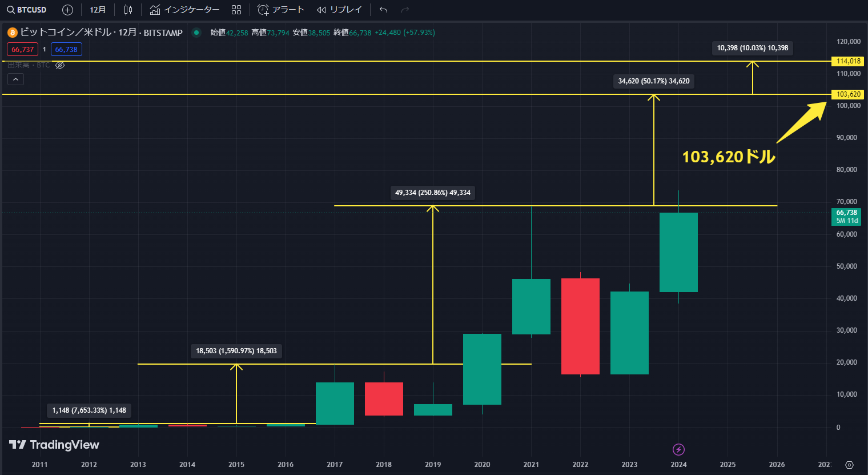Viewport: 868px width, 475px height.
Task: Click the blue buy price 66,738
Action: tap(66, 49)
